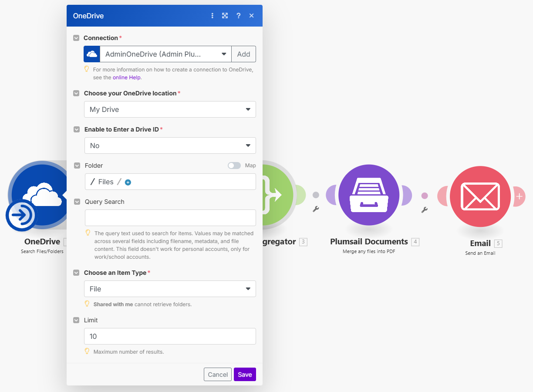Click the Merge any files into PDF caption

pos(369,251)
